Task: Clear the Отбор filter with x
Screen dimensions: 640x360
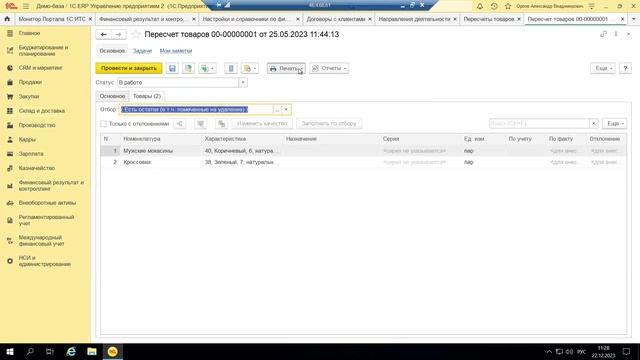Action: pos(286,109)
